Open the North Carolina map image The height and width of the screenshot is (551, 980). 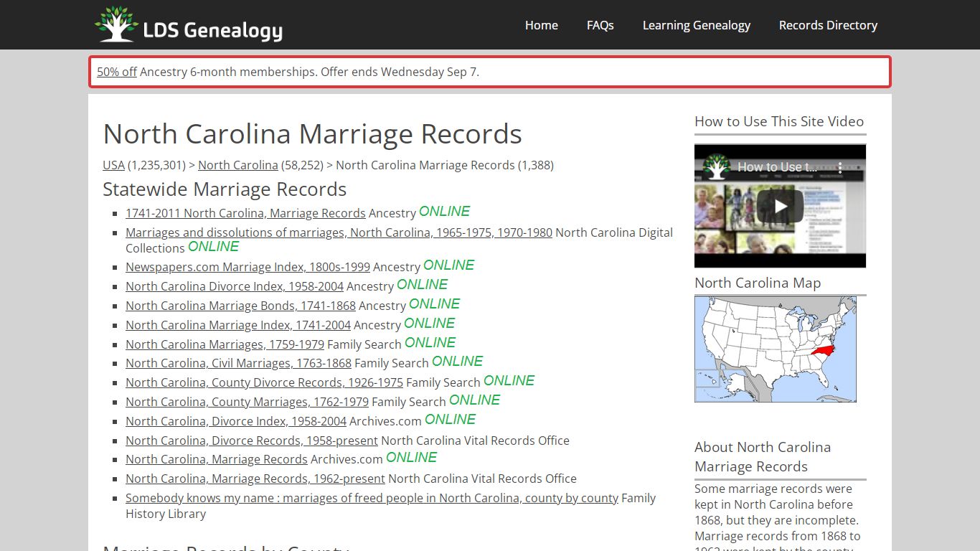click(775, 349)
